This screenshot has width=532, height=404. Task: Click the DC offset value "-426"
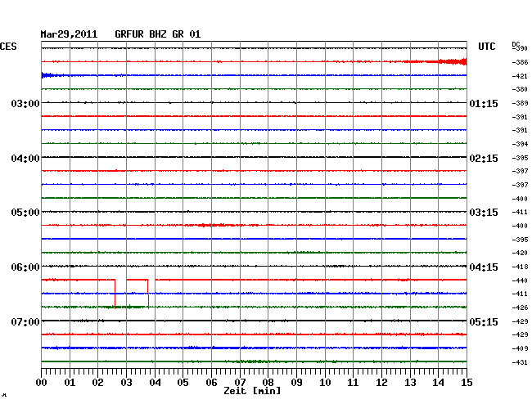[x=520, y=307]
